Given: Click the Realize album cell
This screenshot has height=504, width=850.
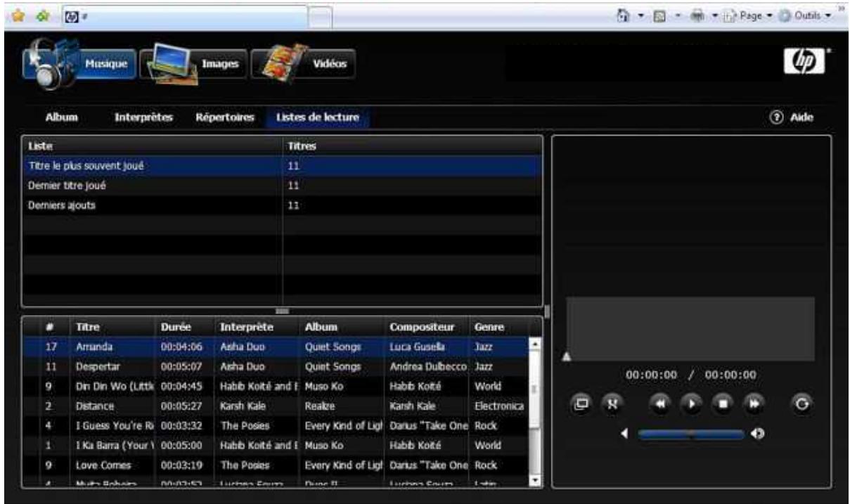Looking at the screenshot, I should click(x=342, y=406).
